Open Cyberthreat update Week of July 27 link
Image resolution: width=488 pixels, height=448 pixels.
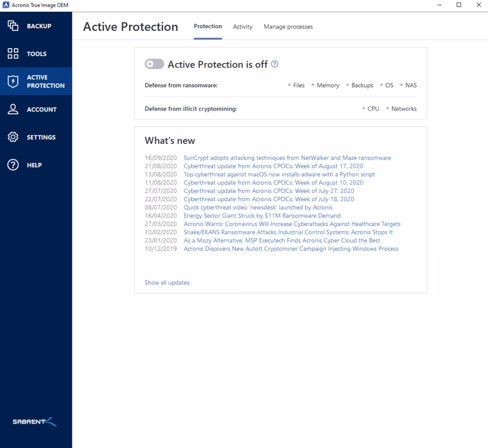269,191
